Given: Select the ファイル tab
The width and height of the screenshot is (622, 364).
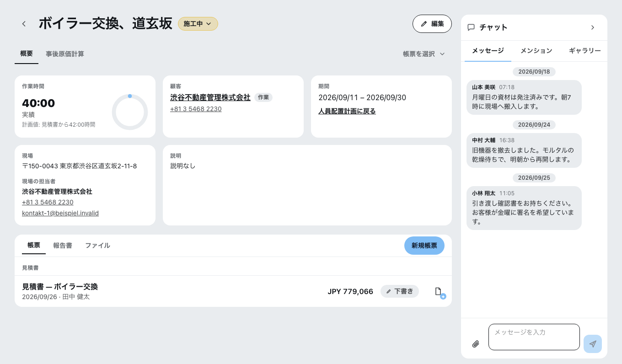Looking at the screenshot, I should pos(97,246).
